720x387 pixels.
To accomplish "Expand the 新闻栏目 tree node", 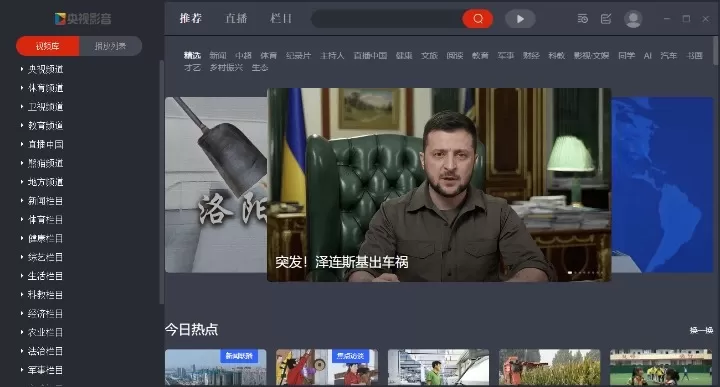I will (x=41, y=201).
